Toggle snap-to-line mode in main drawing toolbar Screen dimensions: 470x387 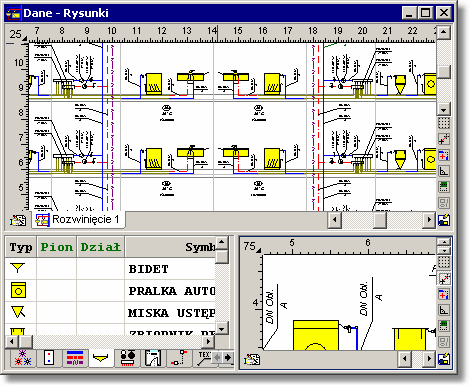(x=444, y=139)
